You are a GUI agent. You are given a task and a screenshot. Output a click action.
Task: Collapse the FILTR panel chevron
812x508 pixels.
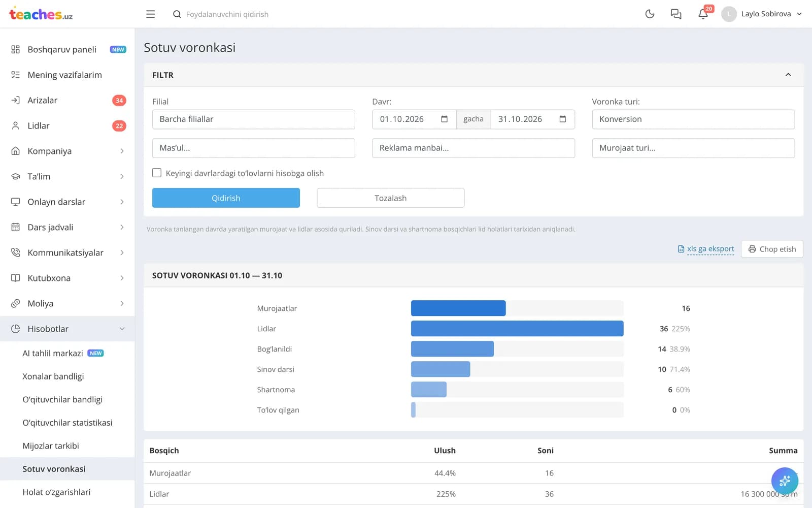point(788,75)
